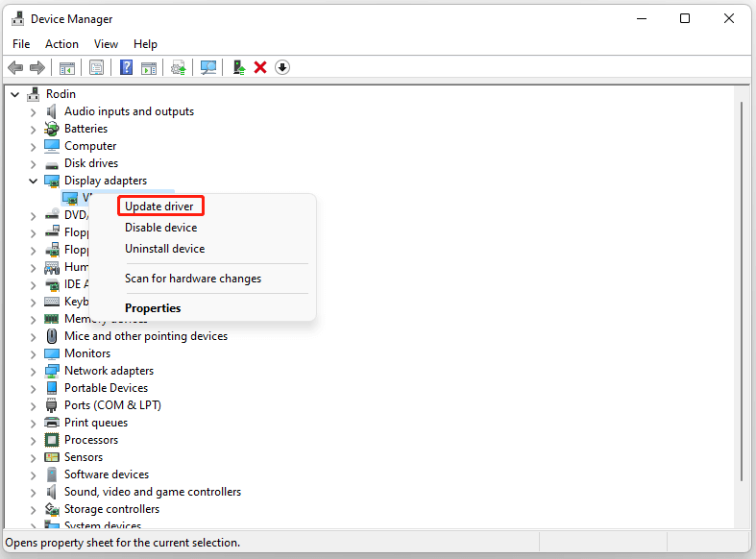Screen dimensions: 756x559
Task: Click the vertical scrollbar of the device tree
Action: (x=742, y=291)
